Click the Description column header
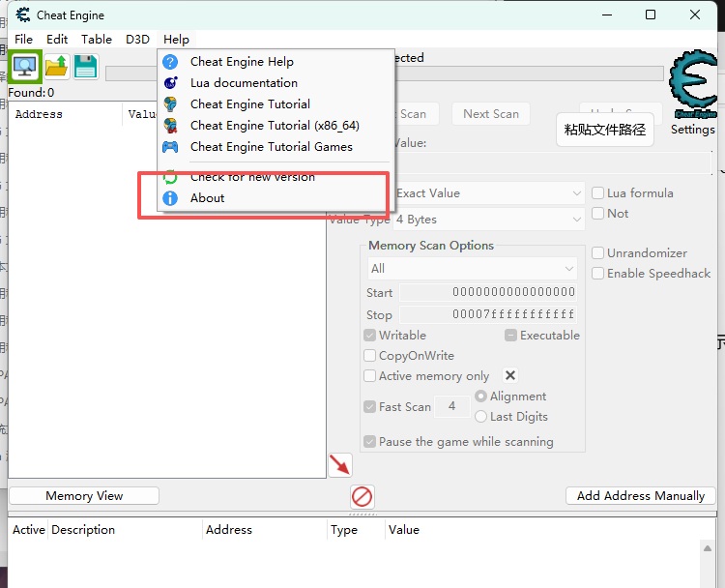The image size is (725, 588). point(125,530)
